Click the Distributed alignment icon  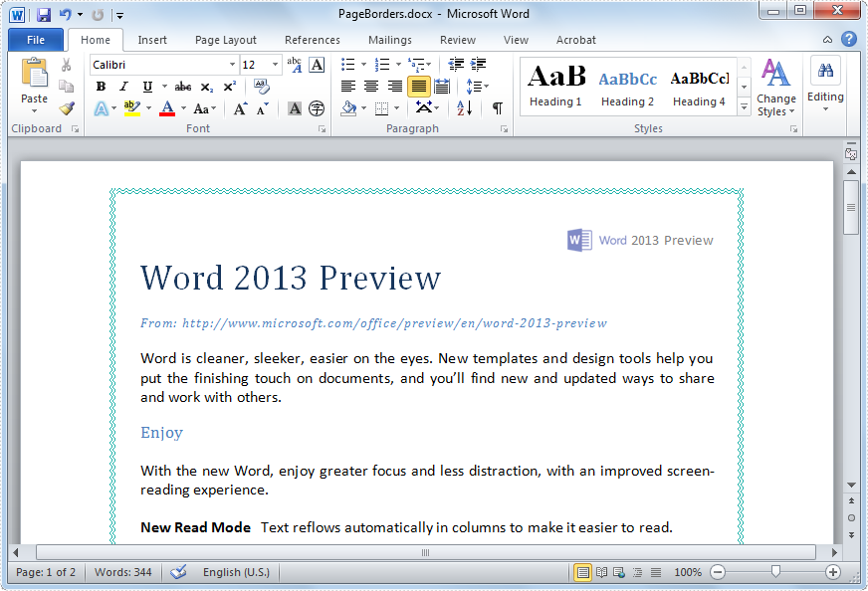pos(442,87)
